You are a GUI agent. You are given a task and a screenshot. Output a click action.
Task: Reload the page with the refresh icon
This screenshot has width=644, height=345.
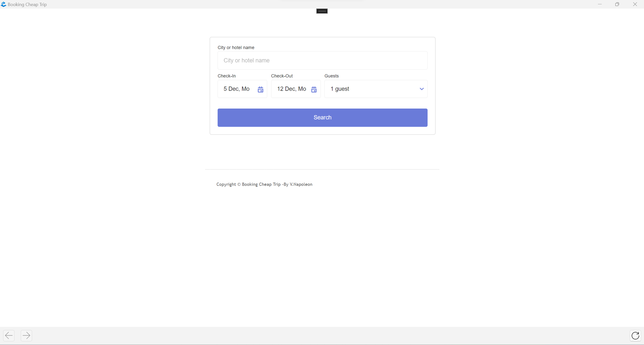tap(635, 335)
